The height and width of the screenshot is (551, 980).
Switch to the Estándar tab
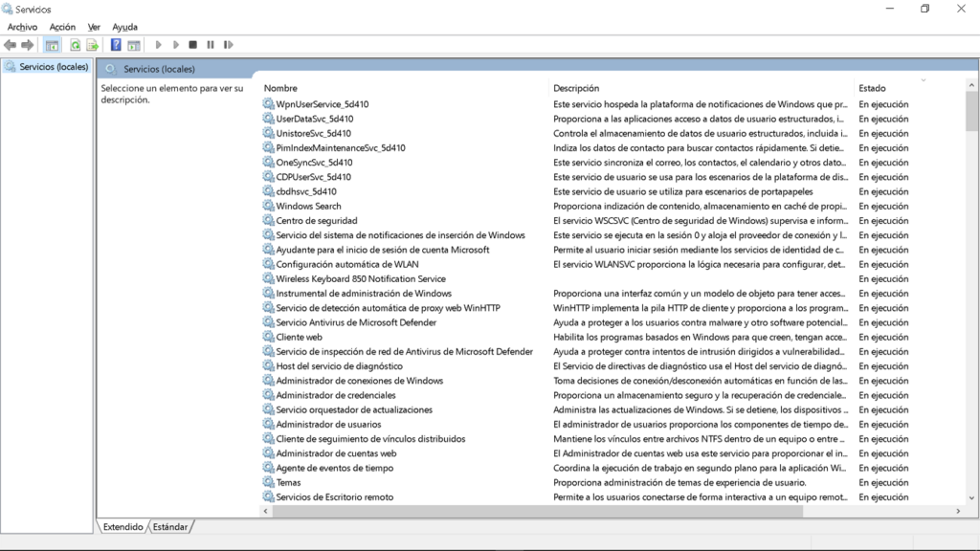[170, 527]
